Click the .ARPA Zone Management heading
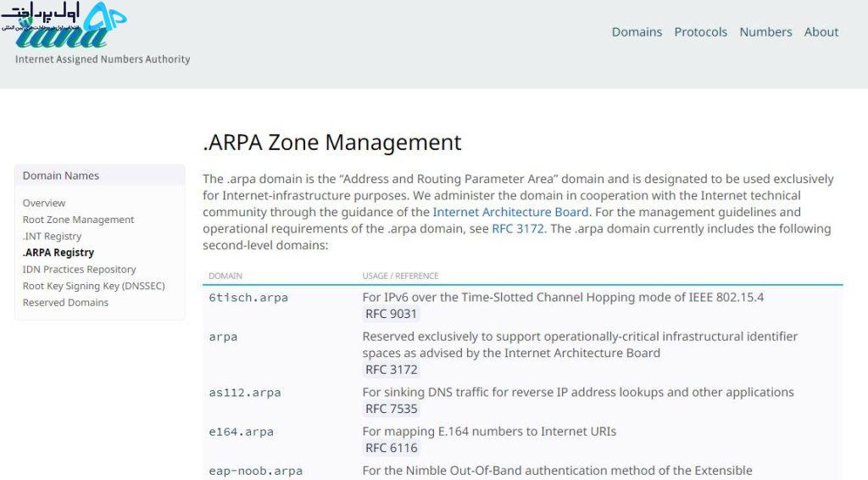The height and width of the screenshot is (480, 868). (332, 142)
